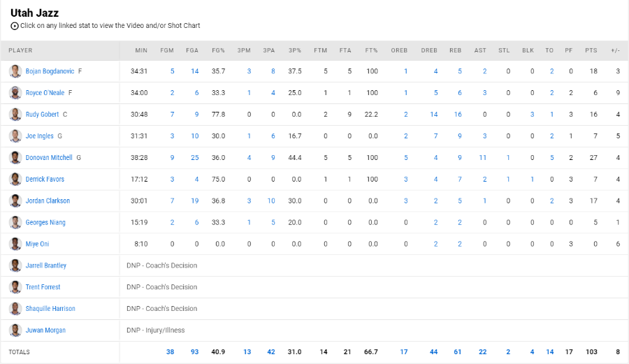Click the MIN column header

(141, 50)
